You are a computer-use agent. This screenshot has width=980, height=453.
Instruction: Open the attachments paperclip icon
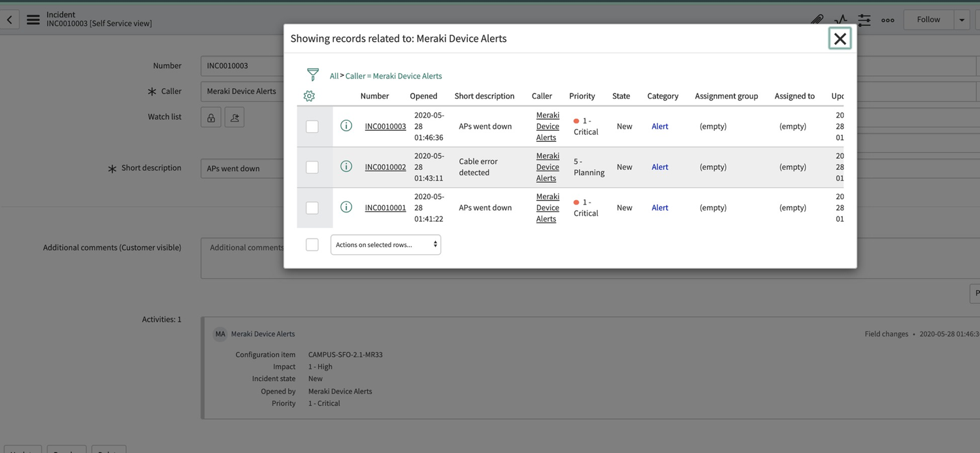pyautogui.click(x=817, y=20)
